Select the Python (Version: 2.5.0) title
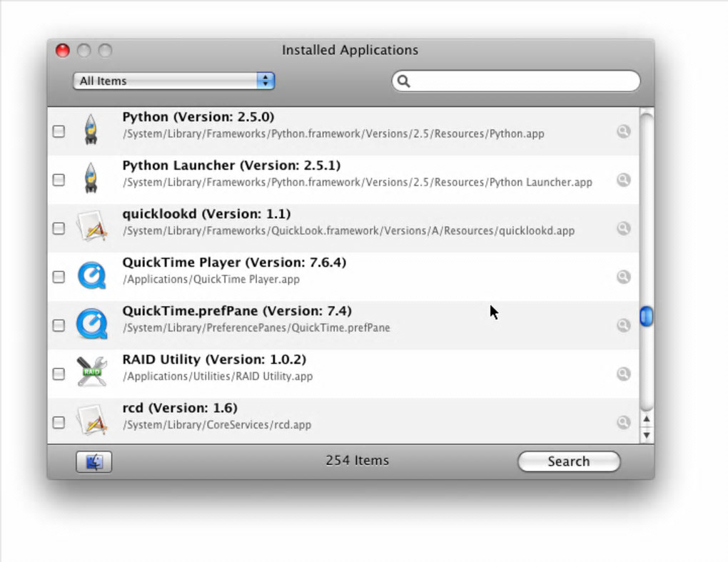Image resolution: width=728 pixels, height=562 pixels. (198, 117)
